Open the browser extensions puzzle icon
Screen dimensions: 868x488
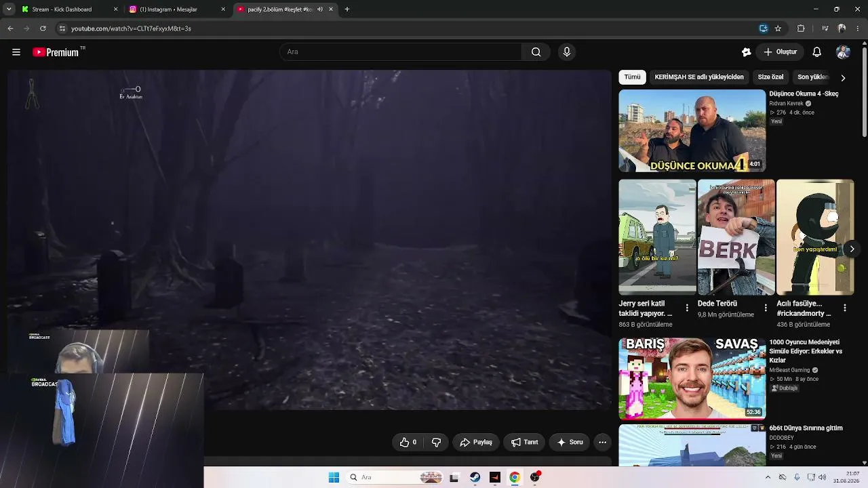(801, 28)
